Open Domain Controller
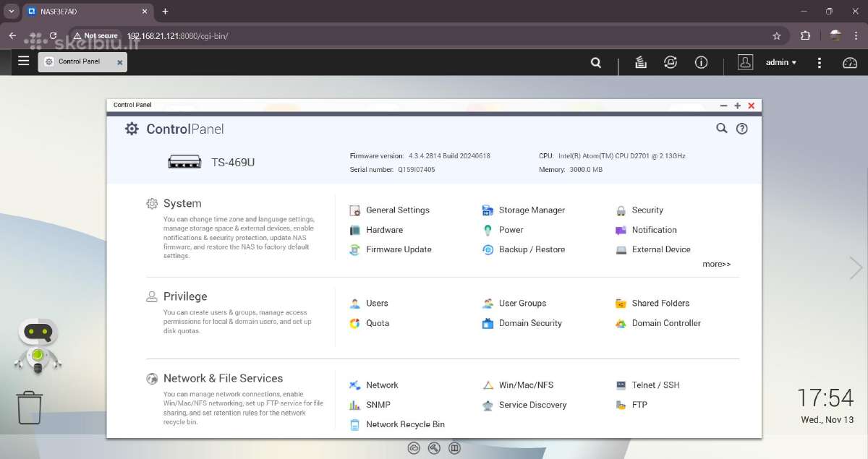The image size is (868, 459). click(658, 323)
